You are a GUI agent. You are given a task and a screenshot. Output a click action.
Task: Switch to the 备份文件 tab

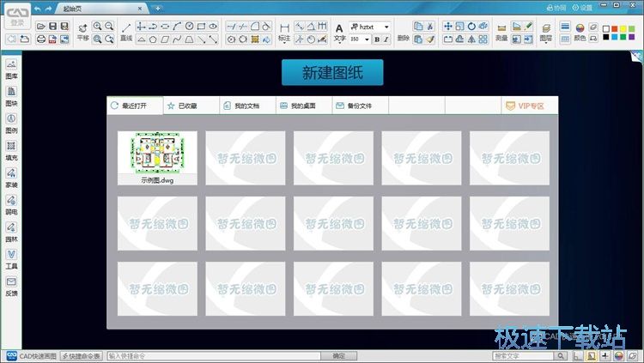tap(360, 106)
